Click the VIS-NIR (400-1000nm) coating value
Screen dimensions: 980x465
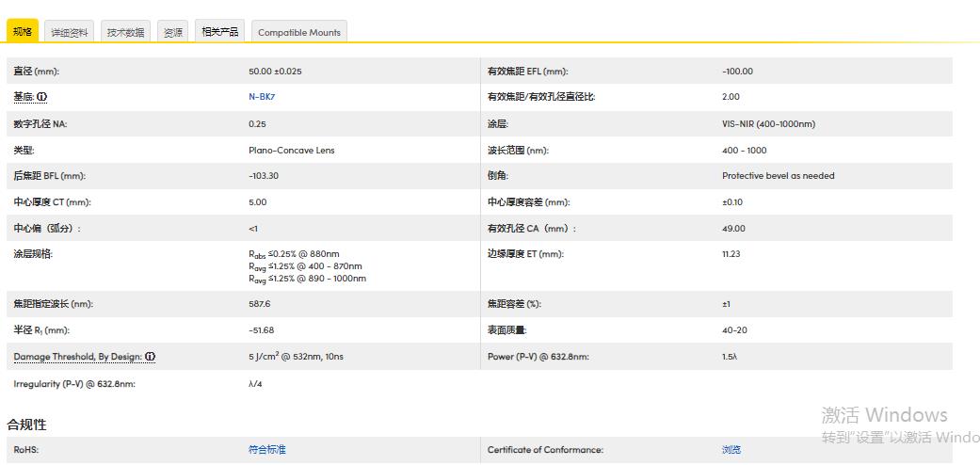pos(768,124)
